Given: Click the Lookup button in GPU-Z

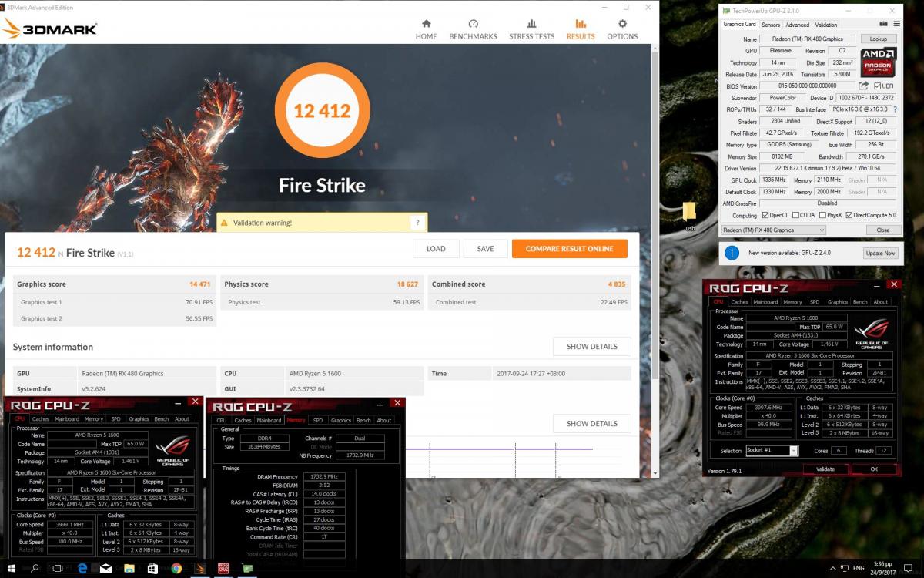Looking at the screenshot, I should [879, 39].
